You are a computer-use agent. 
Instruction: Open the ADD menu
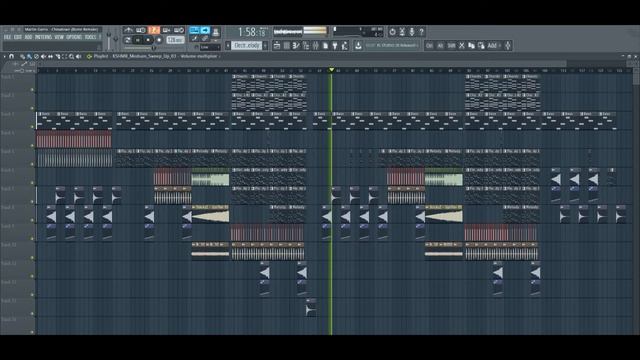28,37
